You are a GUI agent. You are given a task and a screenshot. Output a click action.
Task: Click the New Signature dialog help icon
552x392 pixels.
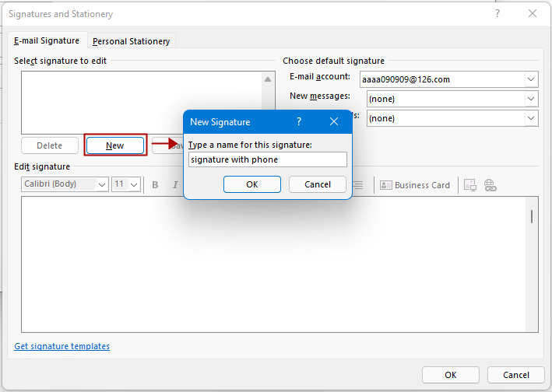pos(299,122)
